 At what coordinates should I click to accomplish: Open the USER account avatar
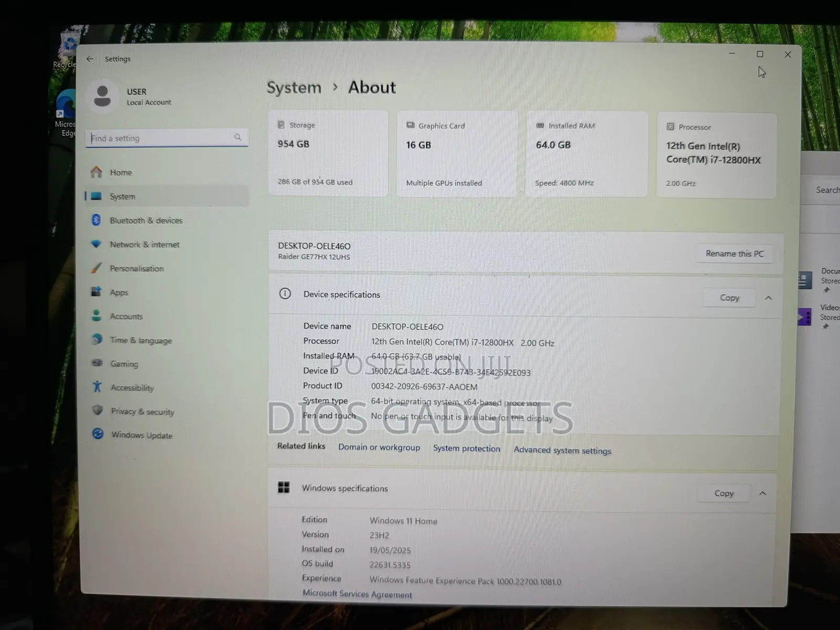coord(102,96)
